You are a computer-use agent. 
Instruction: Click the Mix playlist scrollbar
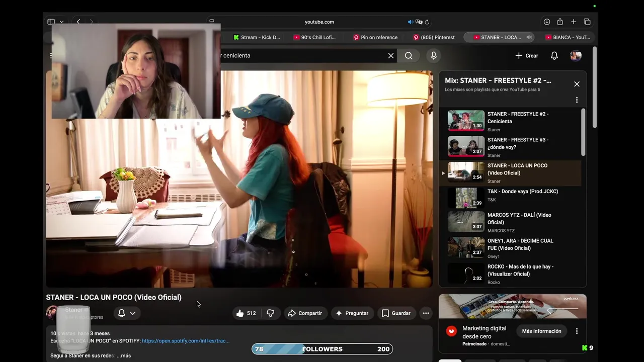tap(583, 133)
